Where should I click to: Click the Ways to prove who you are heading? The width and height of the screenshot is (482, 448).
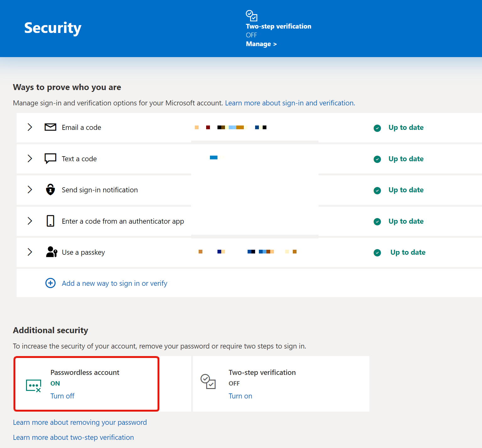pos(67,87)
